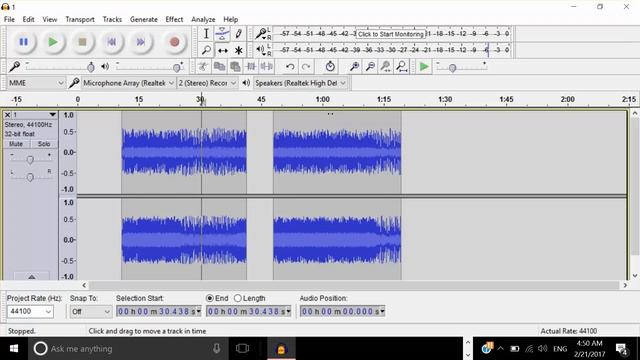Open the Project Rate 44100 dropdown
The width and height of the screenshot is (640, 360).
(x=30, y=311)
